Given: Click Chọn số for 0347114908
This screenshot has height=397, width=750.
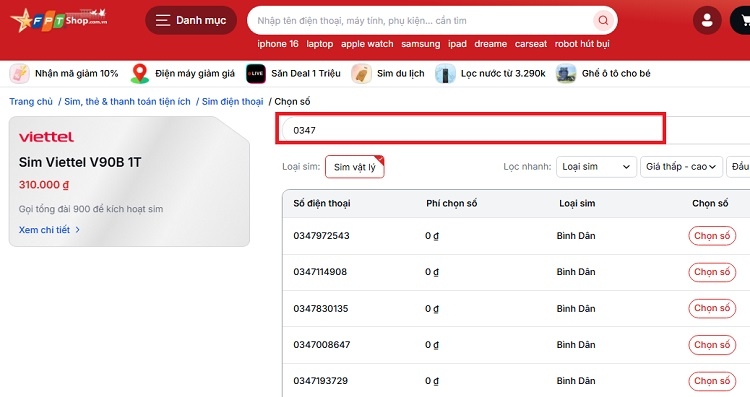Looking at the screenshot, I should point(712,272).
